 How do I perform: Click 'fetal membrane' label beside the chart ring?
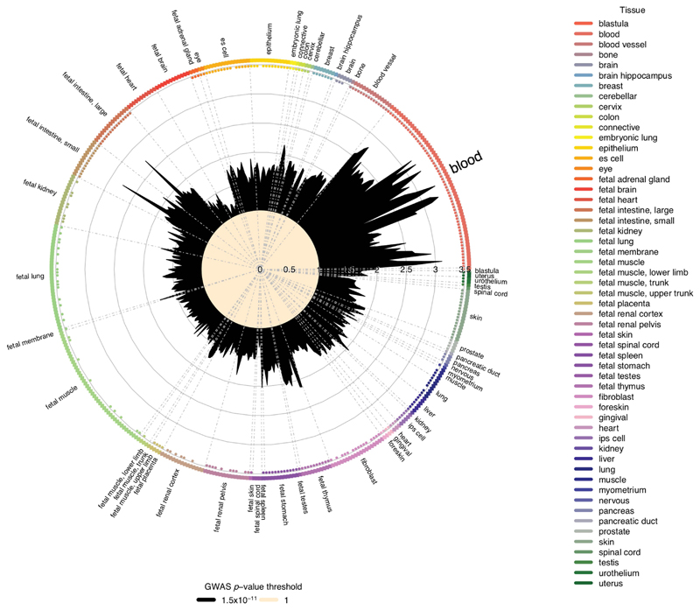point(31,340)
